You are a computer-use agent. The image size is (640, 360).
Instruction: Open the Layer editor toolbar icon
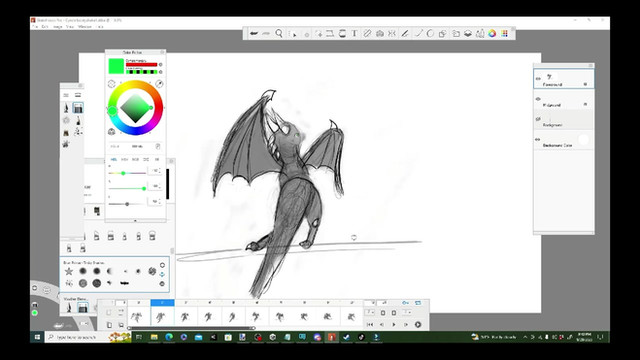coord(468,33)
